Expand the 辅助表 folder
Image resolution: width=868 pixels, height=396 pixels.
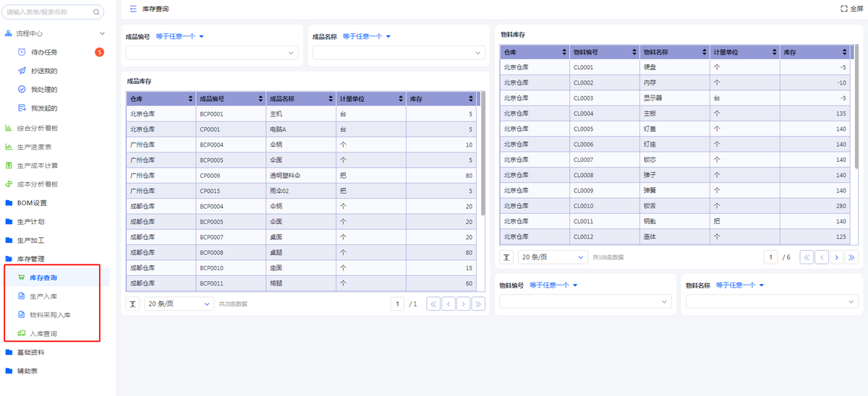(27, 371)
